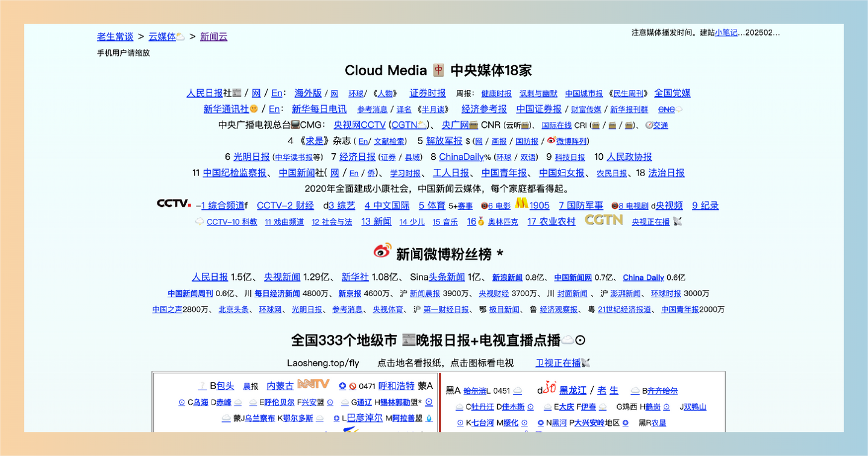This screenshot has height=456, width=868.
Task: Open the 海外版 link
Action: (308, 93)
